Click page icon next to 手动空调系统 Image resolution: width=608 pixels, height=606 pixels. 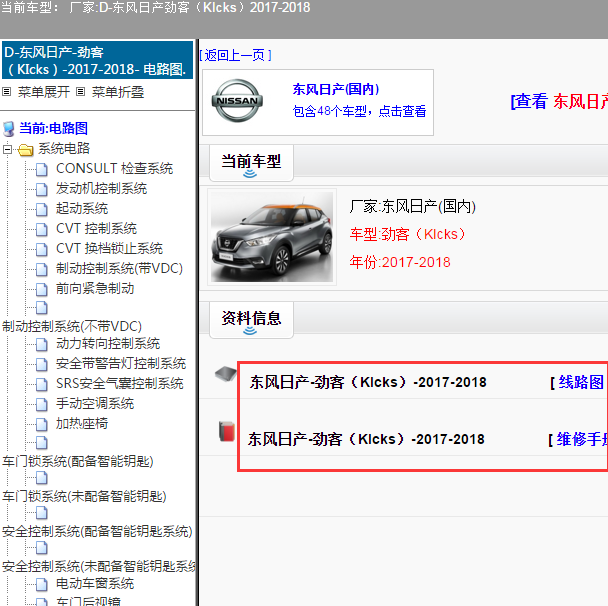(41, 404)
